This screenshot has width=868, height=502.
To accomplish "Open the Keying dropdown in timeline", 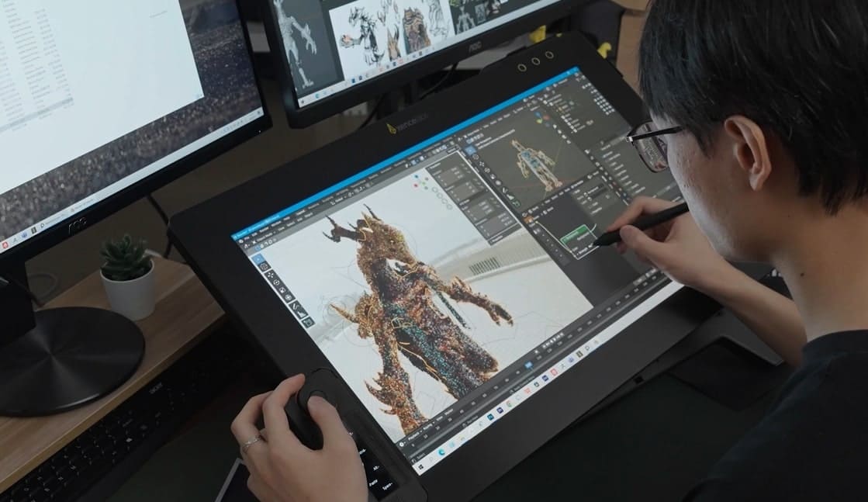I will point(430,428).
